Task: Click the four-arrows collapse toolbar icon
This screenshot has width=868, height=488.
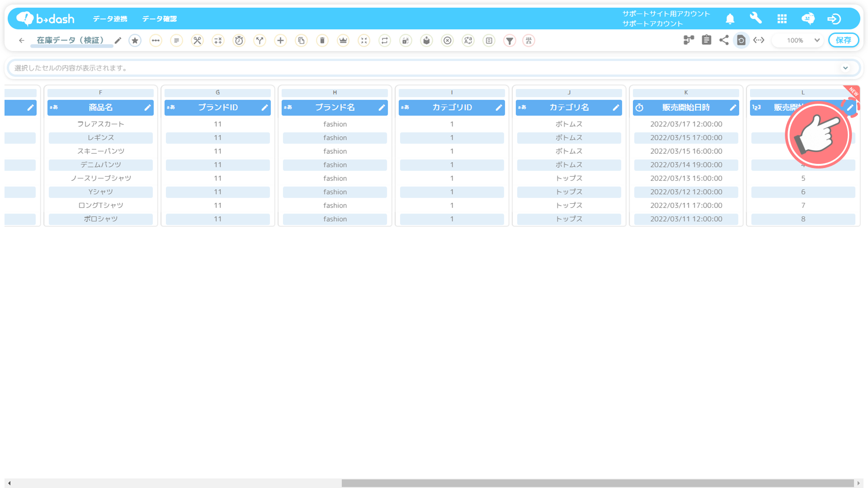Action: [x=364, y=40]
